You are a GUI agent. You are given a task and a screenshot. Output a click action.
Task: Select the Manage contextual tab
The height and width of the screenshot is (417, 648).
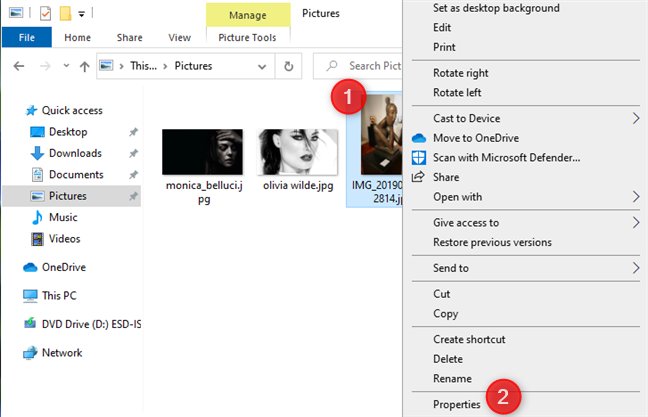pos(248,15)
